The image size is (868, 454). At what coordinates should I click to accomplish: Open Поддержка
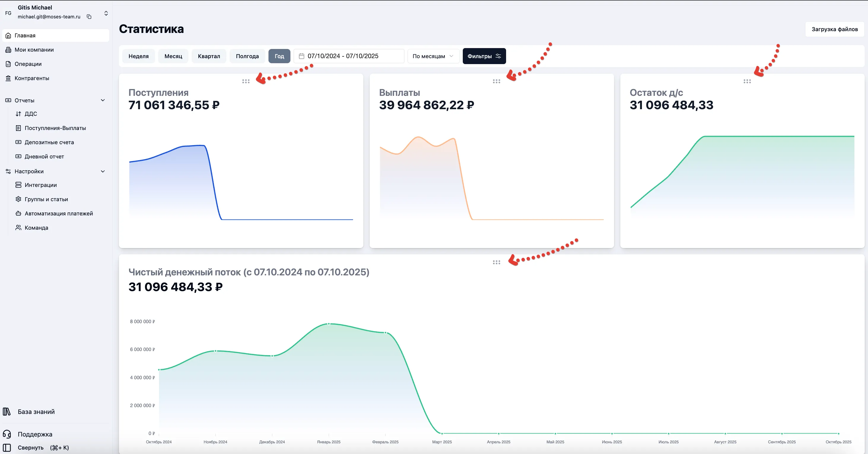pos(35,434)
